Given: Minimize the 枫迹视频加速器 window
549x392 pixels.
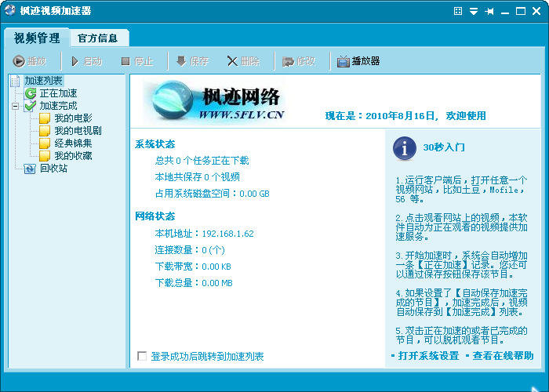Looking at the screenshot, I should [x=505, y=12].
